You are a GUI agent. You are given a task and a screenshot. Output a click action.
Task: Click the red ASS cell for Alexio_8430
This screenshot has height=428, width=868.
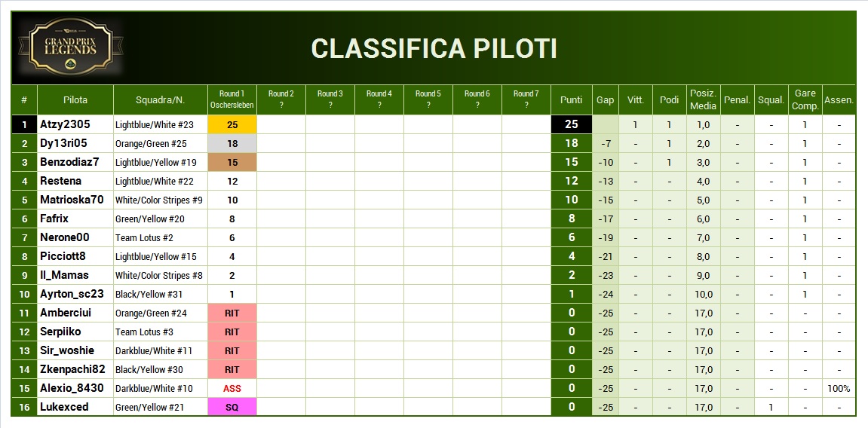tap(232, 388)
